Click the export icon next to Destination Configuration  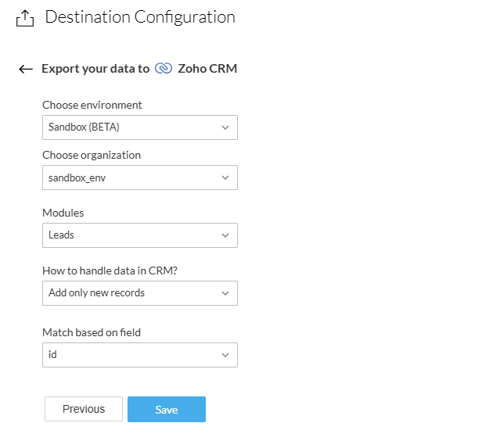(x=25, y=18)
